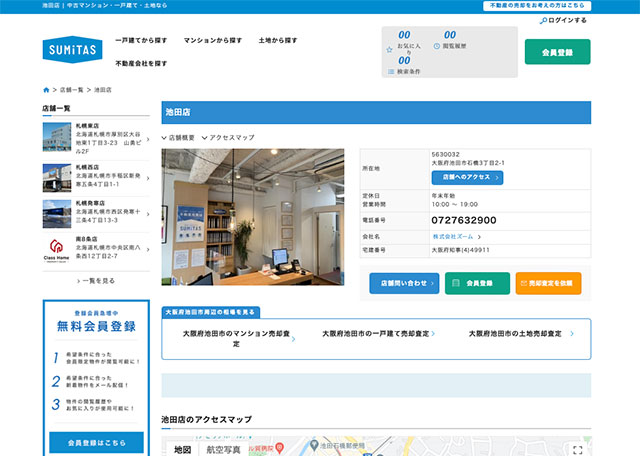Click the 閲覧履歴 count 00

point(450,35)
